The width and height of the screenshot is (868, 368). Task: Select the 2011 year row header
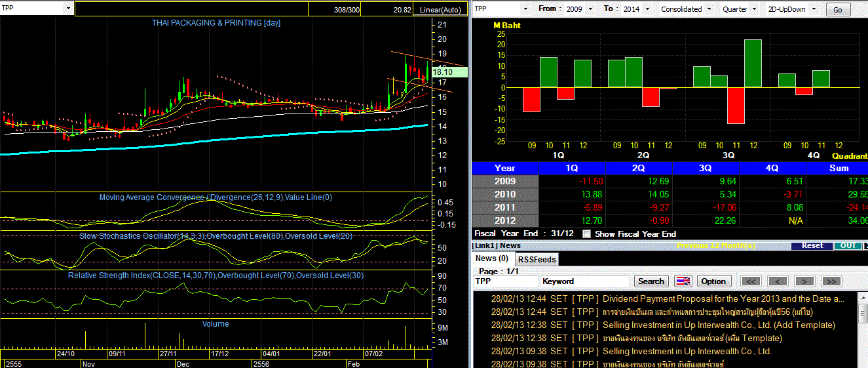click(505, 207)
